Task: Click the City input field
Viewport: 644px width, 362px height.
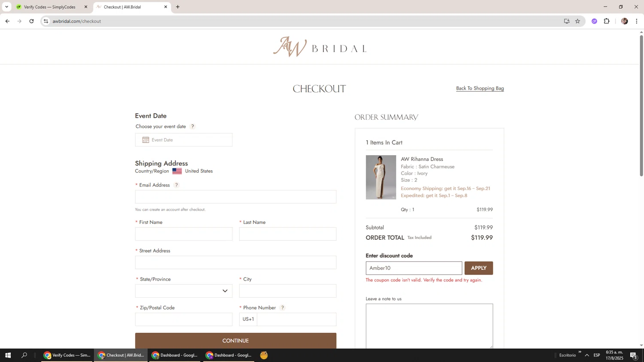Action: tap(288, 291)
